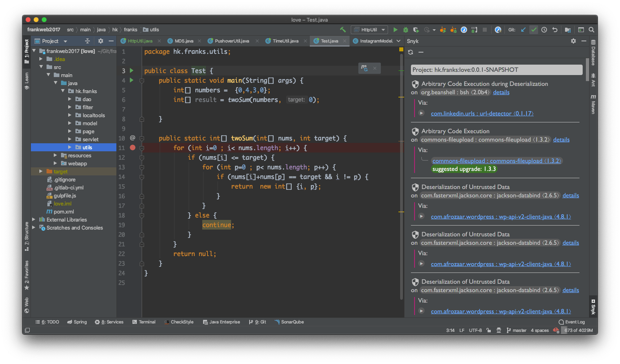The height and width of the screenshot is (364, 620).
Task: Toggle code folding at twoSum method line
Action: click(x=142, y=138)
